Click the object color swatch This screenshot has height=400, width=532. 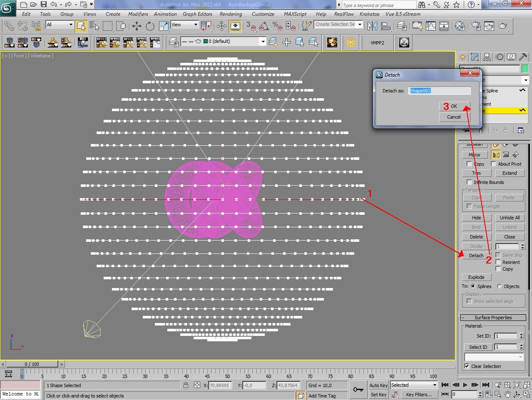(525, 69)
